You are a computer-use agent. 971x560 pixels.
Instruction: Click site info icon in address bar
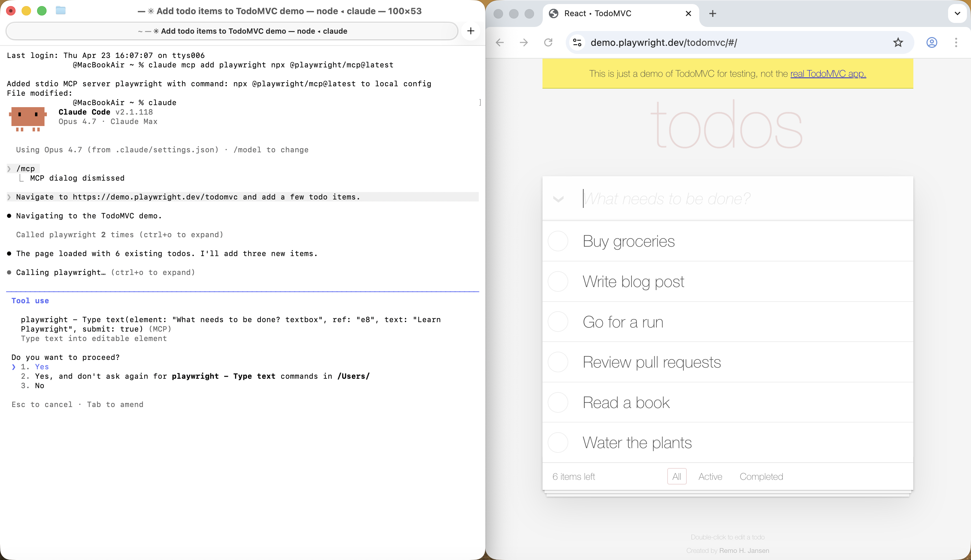tap(577, 42)
